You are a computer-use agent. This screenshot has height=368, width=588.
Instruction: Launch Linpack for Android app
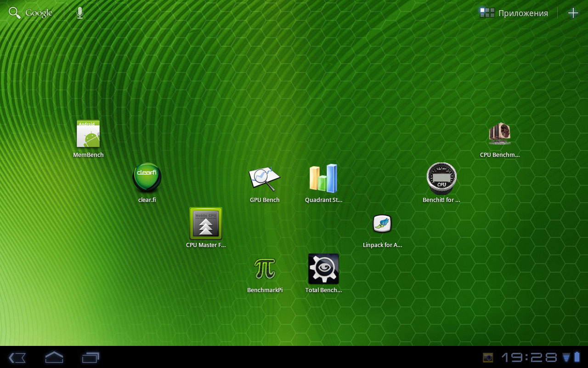(382, 224)
